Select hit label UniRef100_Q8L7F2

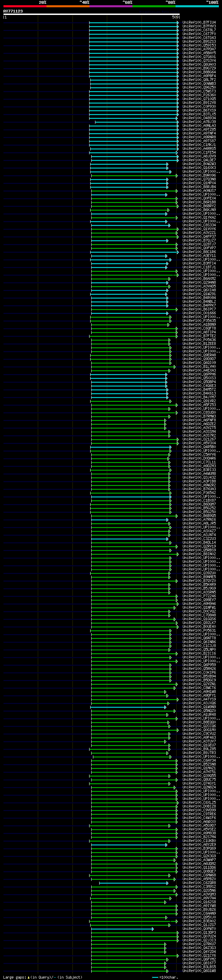click(x=199, y=80)
